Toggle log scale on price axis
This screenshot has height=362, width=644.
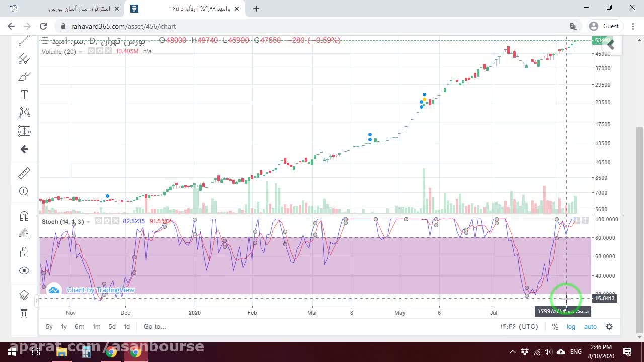(571, 327)
